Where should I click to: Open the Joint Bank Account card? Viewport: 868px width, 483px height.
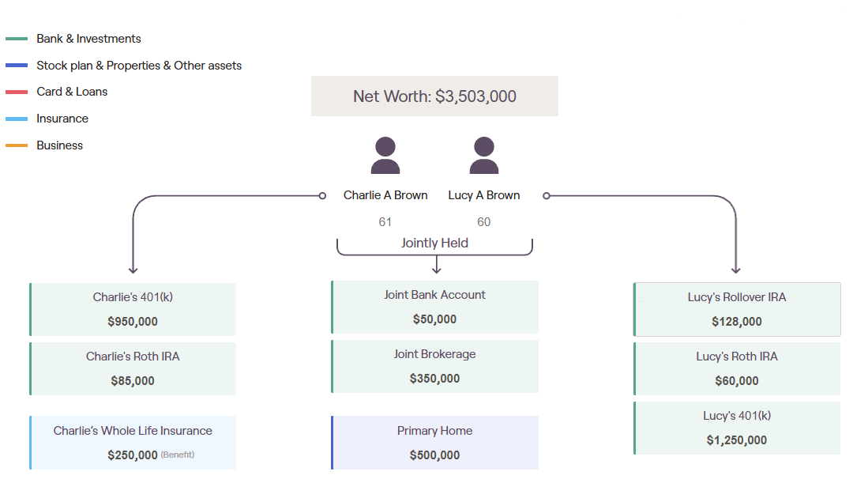[x=435, y=307]
